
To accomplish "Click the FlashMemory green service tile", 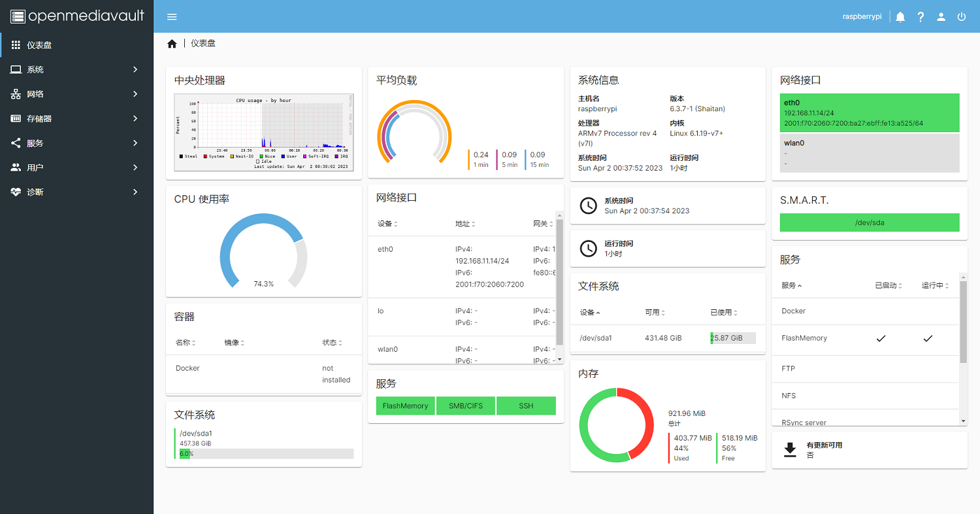I will (x=405, y=406).
